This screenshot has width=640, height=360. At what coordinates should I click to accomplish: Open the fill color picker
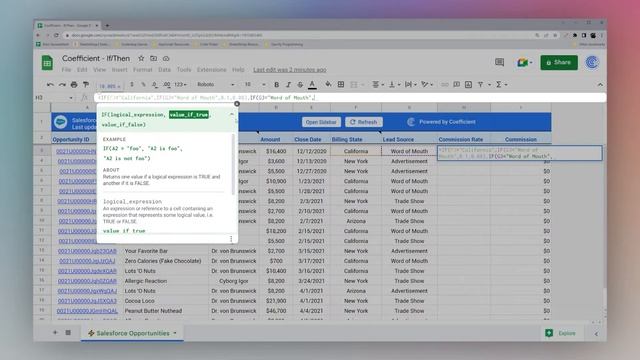(328, 84)
